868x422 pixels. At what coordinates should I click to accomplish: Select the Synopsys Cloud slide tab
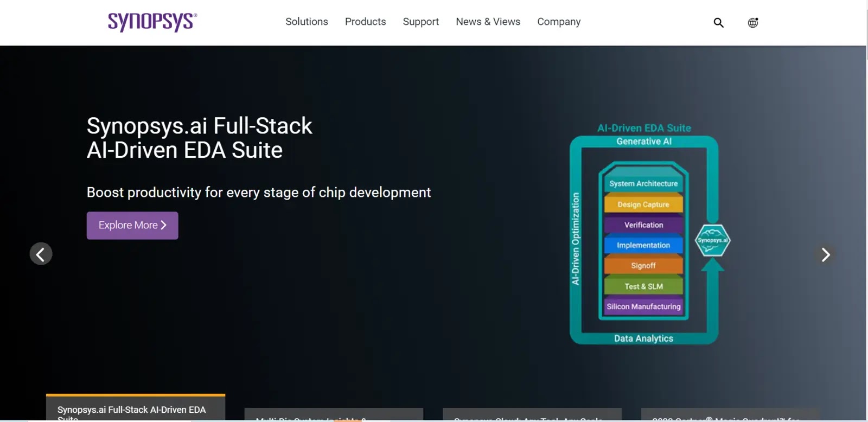pos(532,415)
